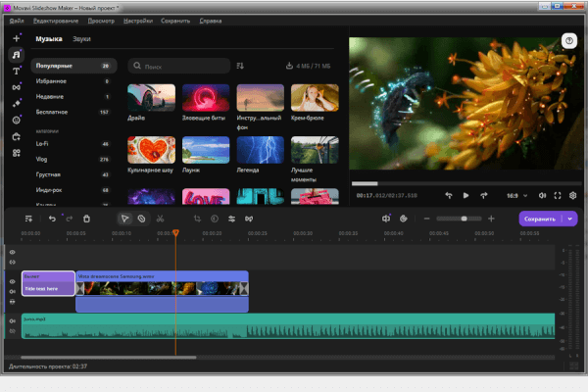
Task: Open the Просмотр menu
Action: (x=101, y=21)
